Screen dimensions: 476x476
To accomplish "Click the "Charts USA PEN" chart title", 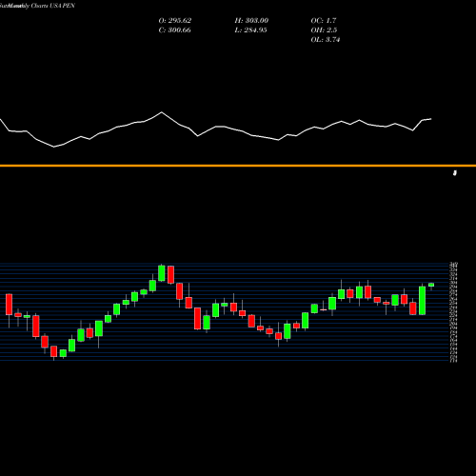I will pyautogui.click(x=53, y=6).
